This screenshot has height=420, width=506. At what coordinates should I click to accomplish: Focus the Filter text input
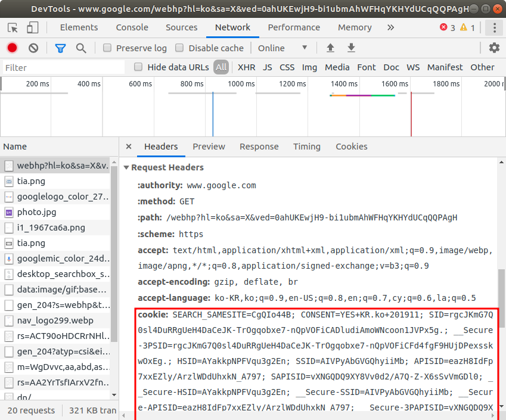click(64, 67)
